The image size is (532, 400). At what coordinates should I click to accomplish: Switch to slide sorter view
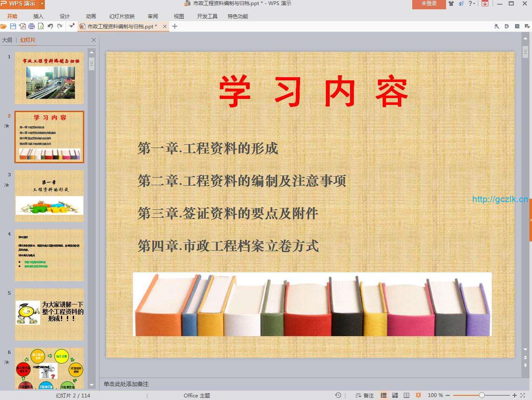(x=395, y=395)
